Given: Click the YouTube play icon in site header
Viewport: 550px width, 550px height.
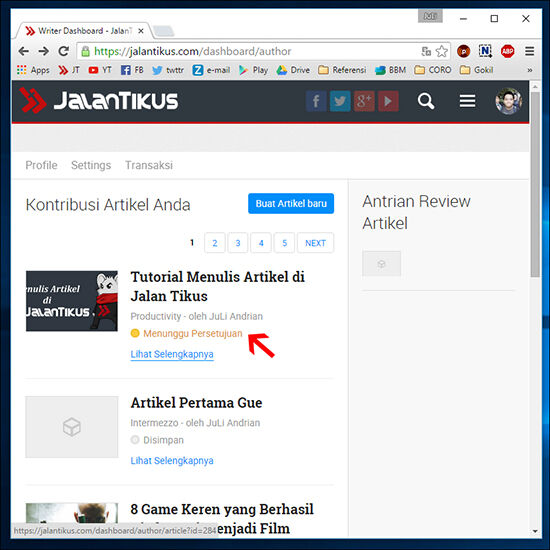Looking at the screenshot, I should (388, 101).
